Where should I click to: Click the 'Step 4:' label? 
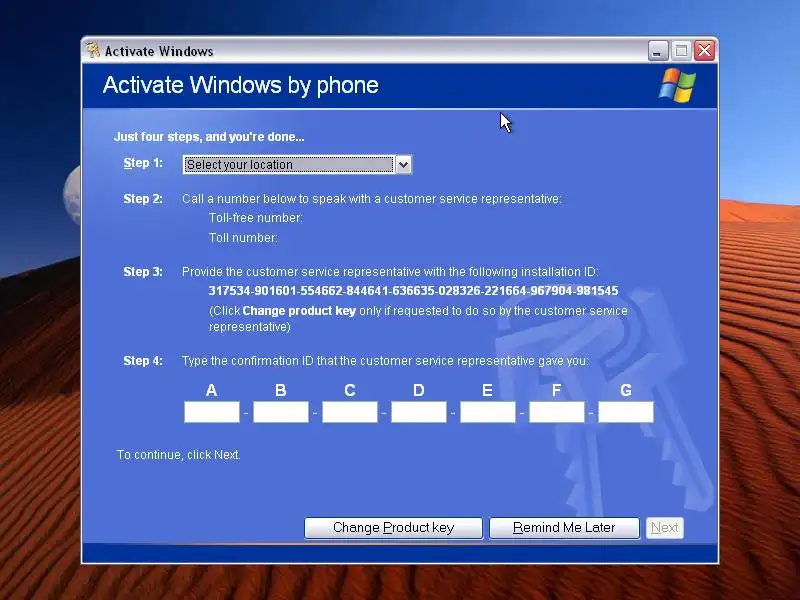pyautogui.click(x=143, y=361)
